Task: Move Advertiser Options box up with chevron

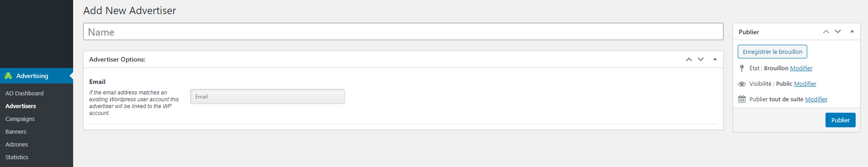Action: coord(689,59)
